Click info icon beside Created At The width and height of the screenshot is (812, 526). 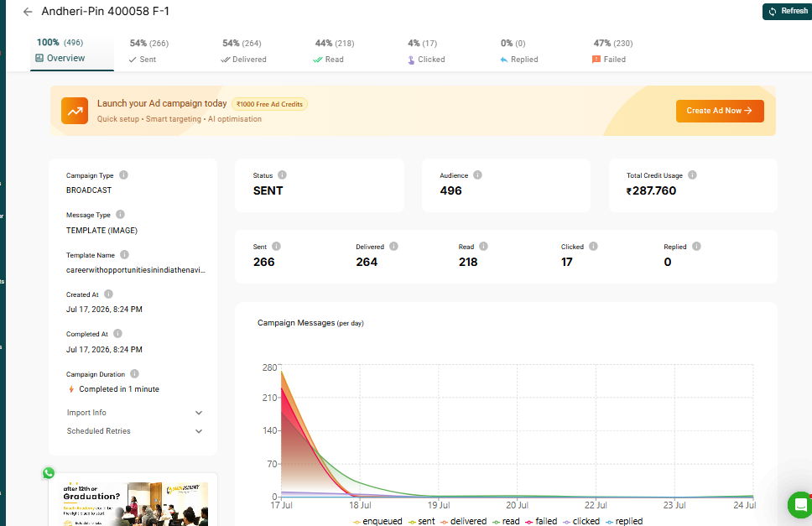click(x=108, y=294)
